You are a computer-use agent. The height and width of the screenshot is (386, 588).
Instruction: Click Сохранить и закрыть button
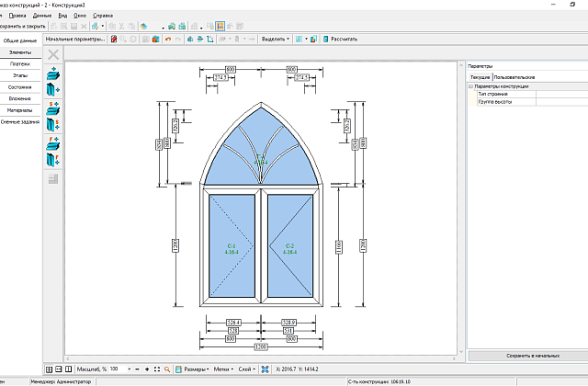click(x=23, y=27)
